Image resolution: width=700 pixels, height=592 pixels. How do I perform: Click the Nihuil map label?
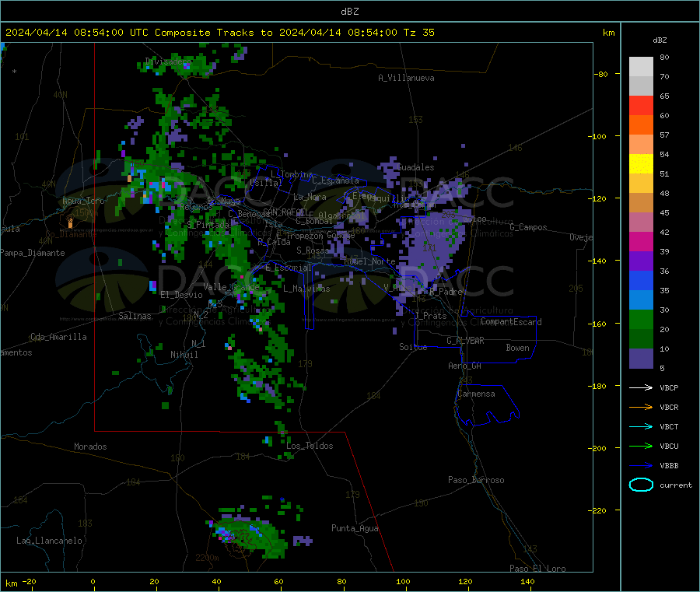(x=184, y=355)
